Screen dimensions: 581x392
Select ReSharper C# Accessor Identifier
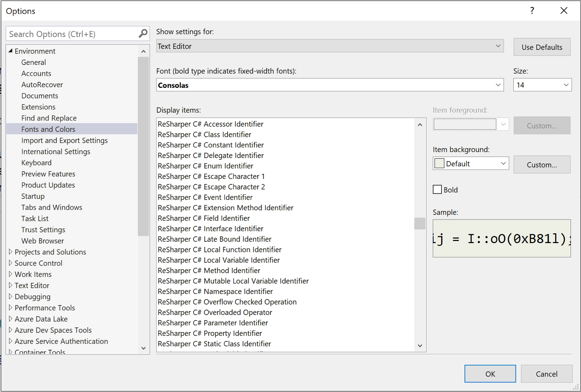click(x=211, y=124)
